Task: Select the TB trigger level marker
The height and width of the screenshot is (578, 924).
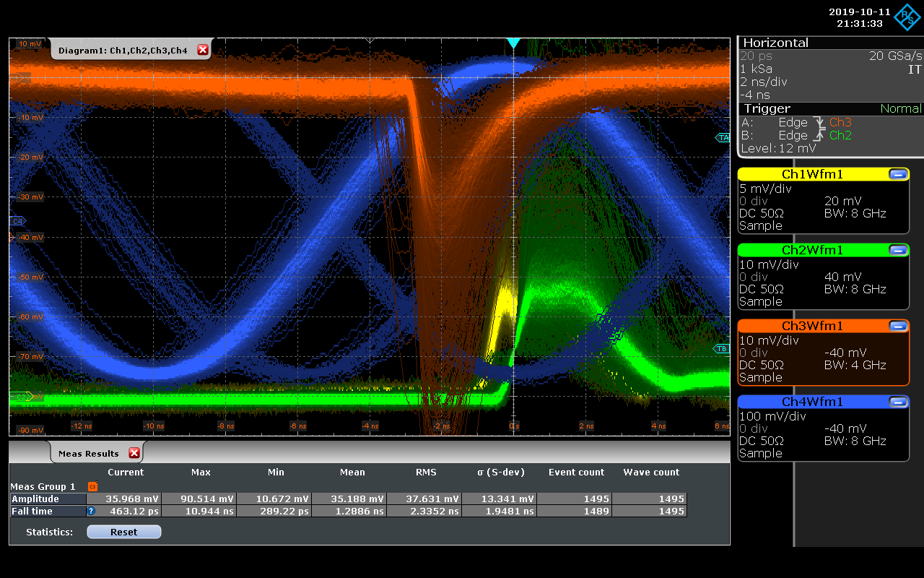Action: coord(722,349)
